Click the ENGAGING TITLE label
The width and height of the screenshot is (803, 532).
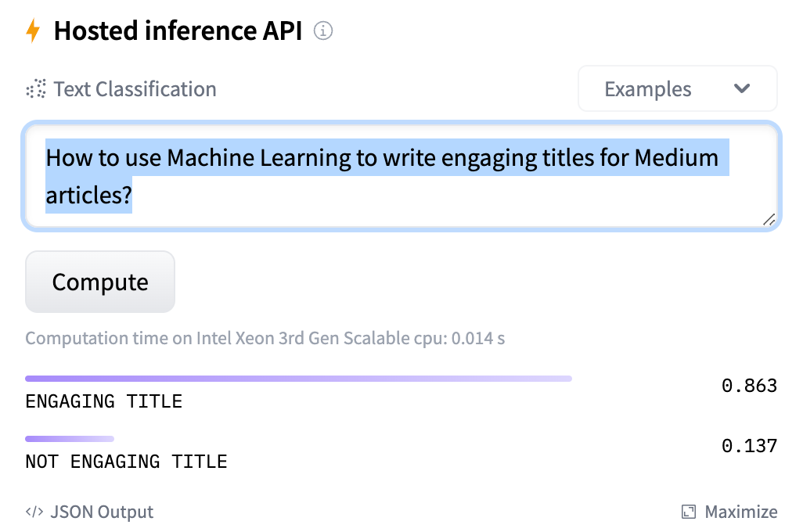(104, 401)
